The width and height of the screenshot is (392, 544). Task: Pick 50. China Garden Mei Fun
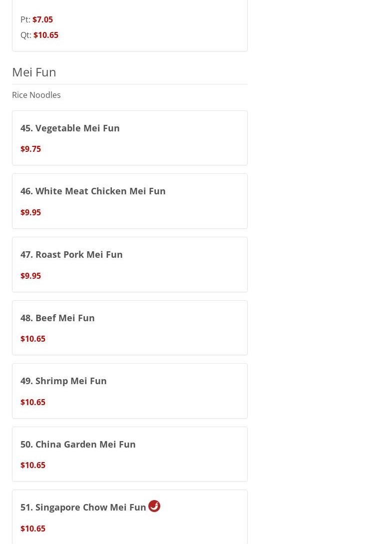pyautogui.click(x=78, y=444)
